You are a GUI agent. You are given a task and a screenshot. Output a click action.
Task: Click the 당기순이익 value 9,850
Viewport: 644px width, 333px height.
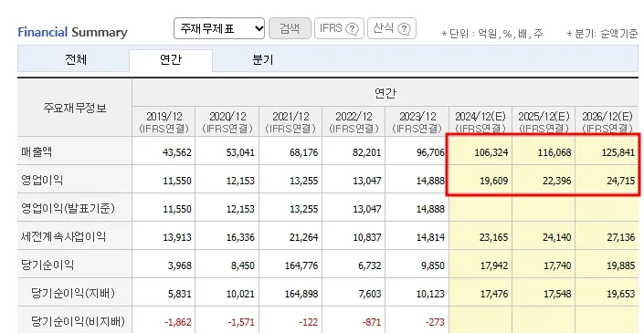click(433, 265)
